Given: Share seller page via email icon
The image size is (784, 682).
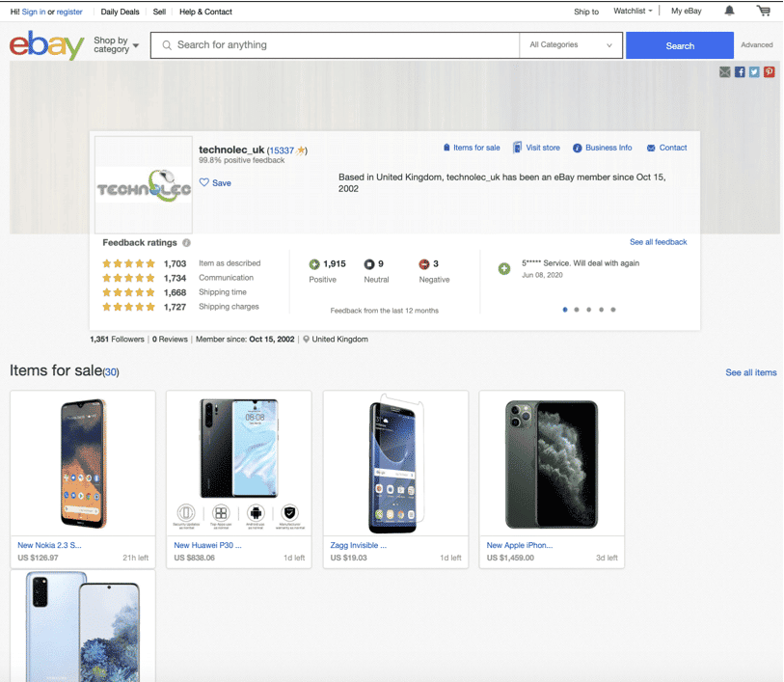Looking at the screenshot, I should [724, 72].
